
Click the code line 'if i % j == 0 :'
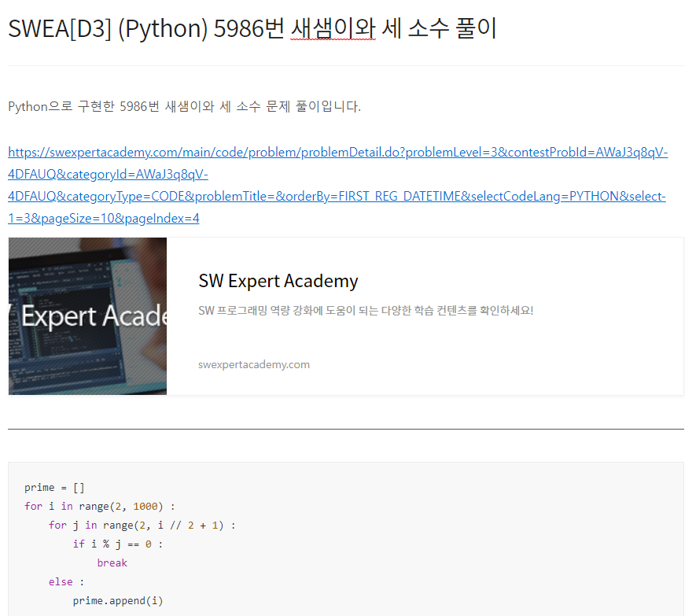[118, 544]
